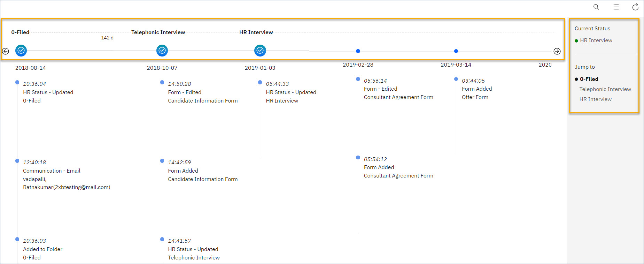Click the 142 d duration label
This screenshot has height=264, width=644.
coord(107,38)
